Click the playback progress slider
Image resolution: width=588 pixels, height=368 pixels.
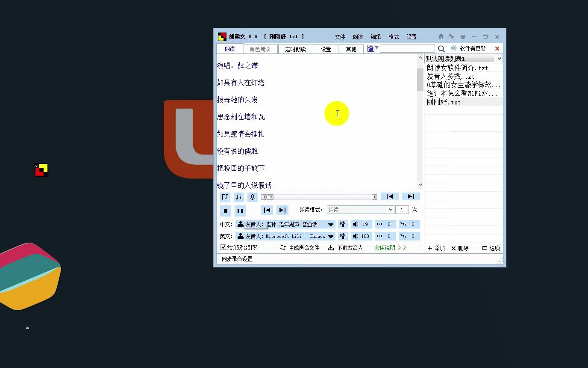[x=320, y=196]
